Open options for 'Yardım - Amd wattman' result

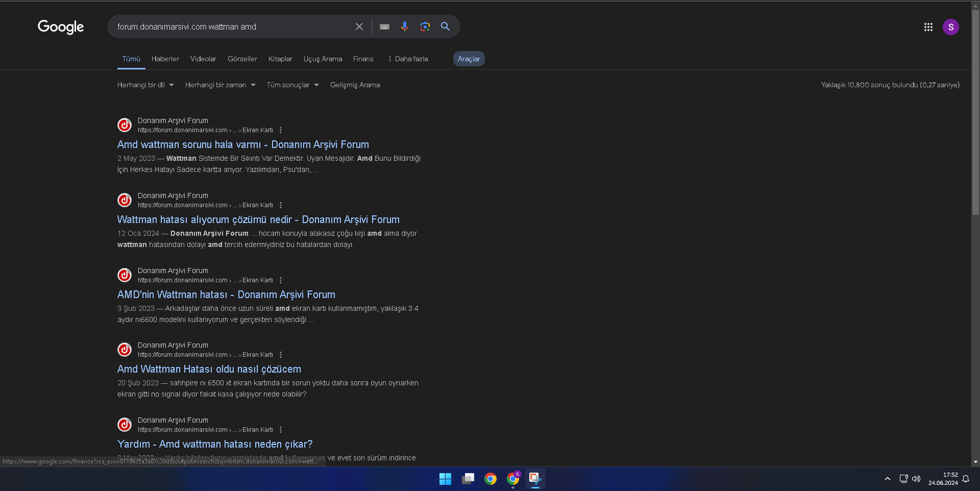281,430
